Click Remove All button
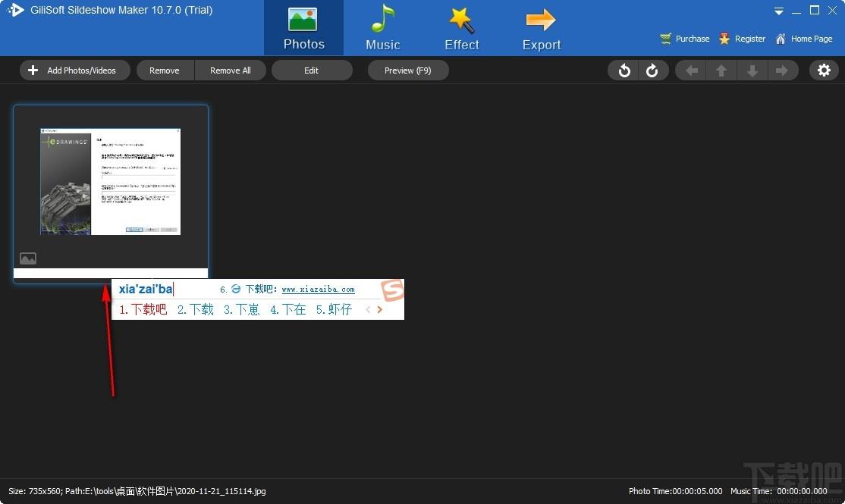The image size is (845, 504). [x=230, y=70]
